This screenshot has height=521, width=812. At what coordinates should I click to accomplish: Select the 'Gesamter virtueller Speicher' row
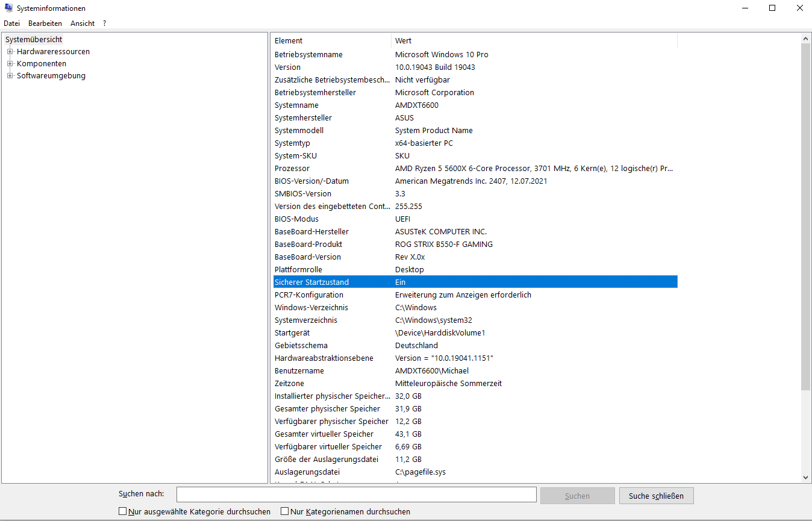click(x=475, y=434)
